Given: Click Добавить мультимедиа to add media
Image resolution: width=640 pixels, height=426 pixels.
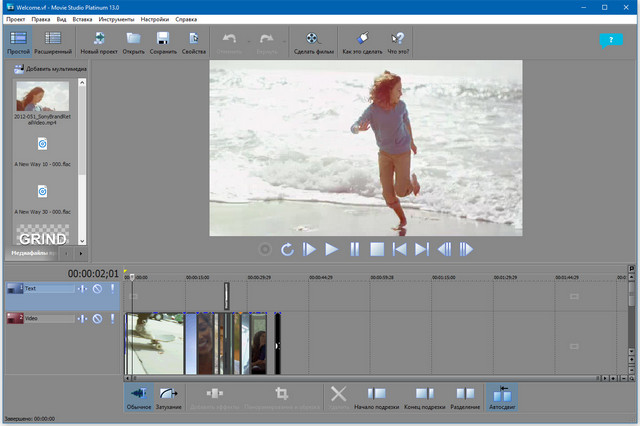Looking at the screenshot, I should click(x=50, y=69).
